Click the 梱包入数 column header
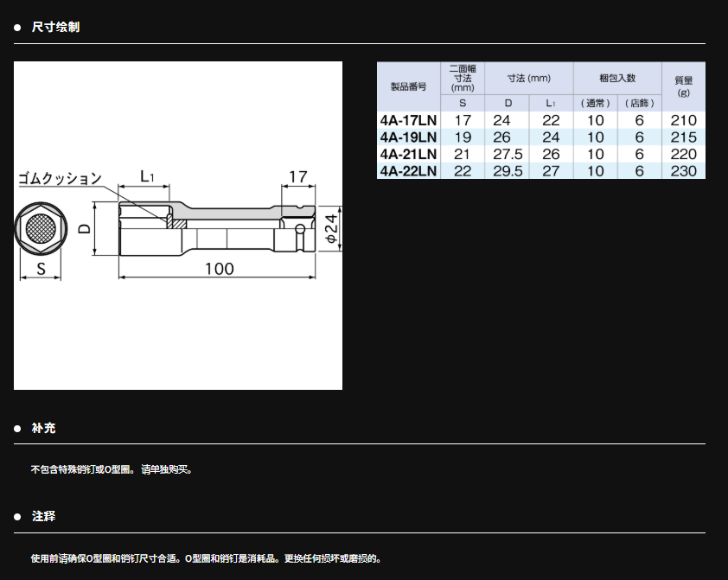728x580 pixels. (617, 78)
